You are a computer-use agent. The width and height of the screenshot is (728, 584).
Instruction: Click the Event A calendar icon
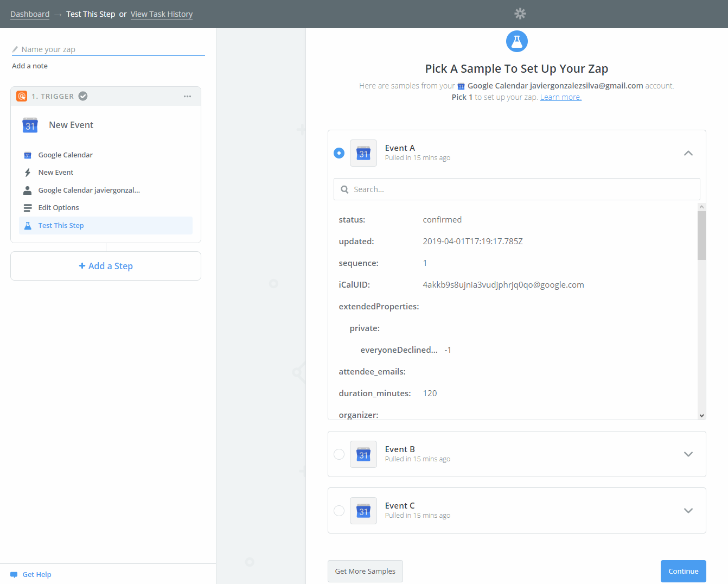coord(363,153)
